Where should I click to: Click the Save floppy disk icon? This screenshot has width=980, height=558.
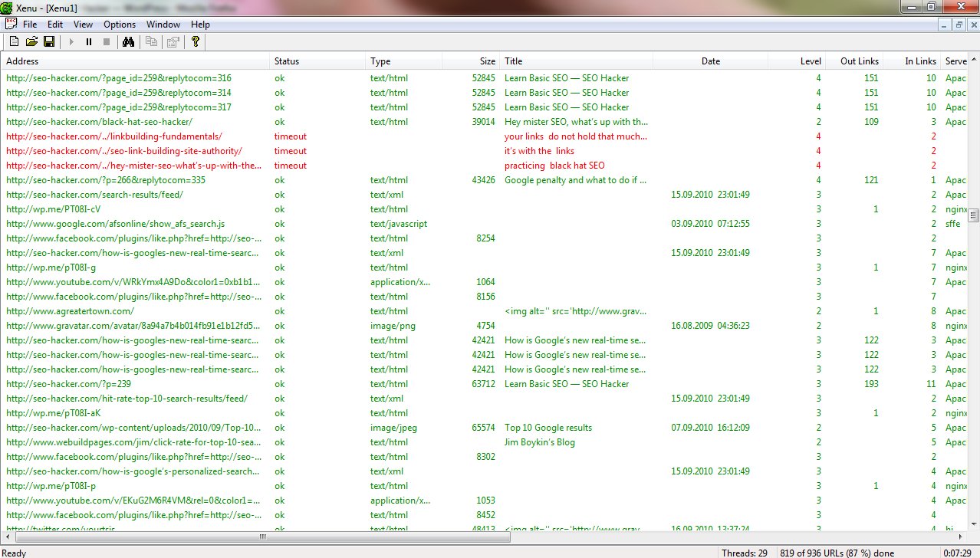(48, 42)
